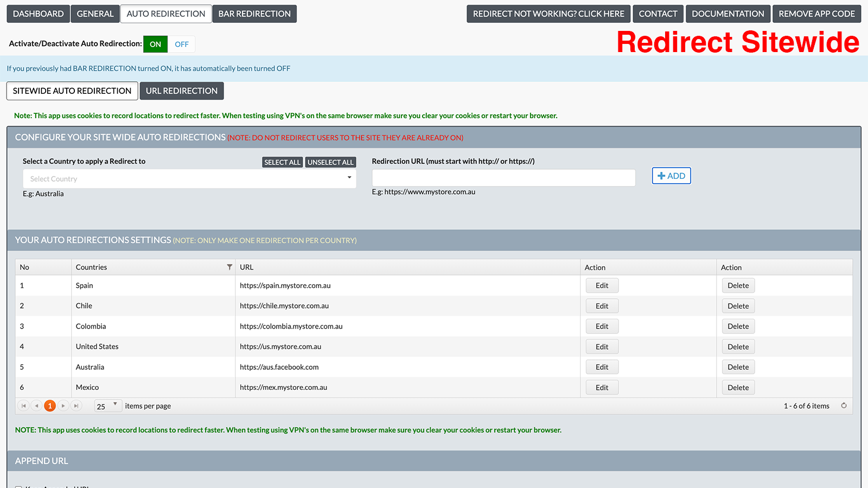
Task: Refresh the redirections table
Action: (844, 405)
